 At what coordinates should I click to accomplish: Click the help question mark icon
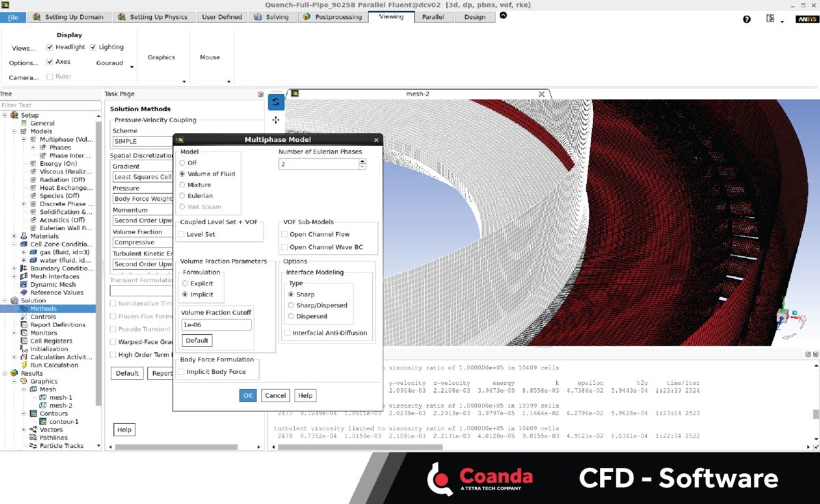tap(746, 19)
